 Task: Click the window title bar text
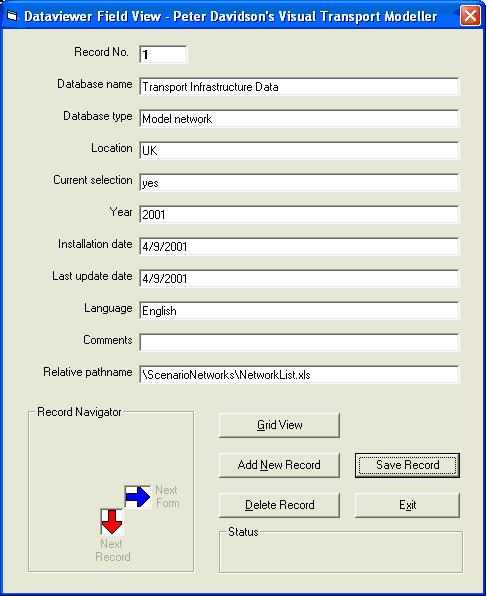click(230, 16)
